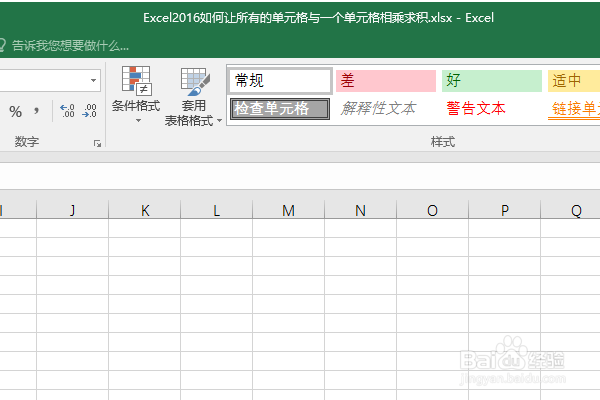Apply the 差 cell style

pos(386,81)
